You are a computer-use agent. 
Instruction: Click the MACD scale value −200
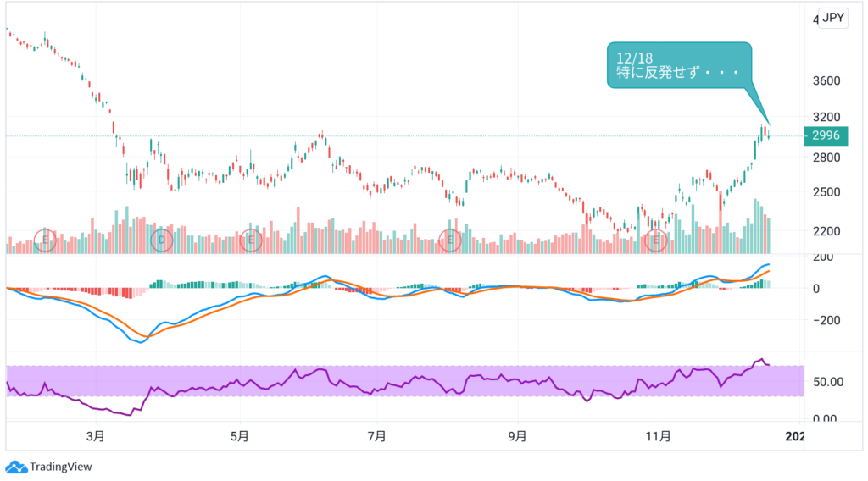(825, 320)
